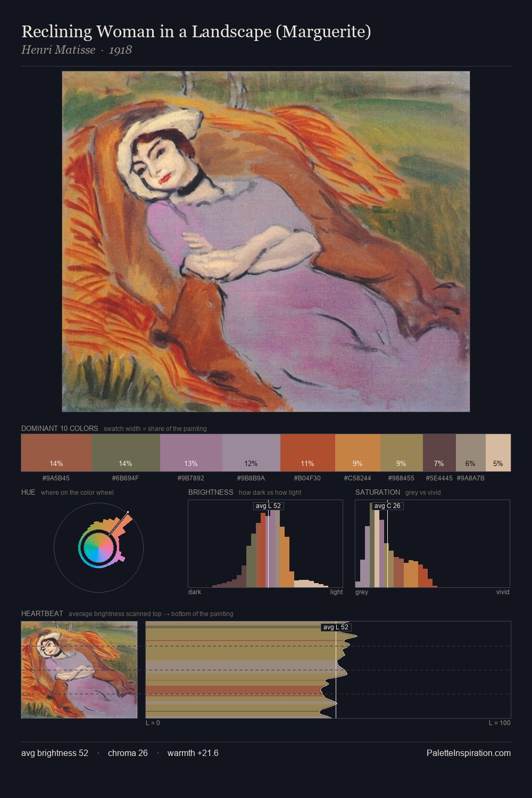The height and width of the screenshot is (798, 532).
Task: Pick the #B04F30 rust swatch
Action: (x=307, y=453)
